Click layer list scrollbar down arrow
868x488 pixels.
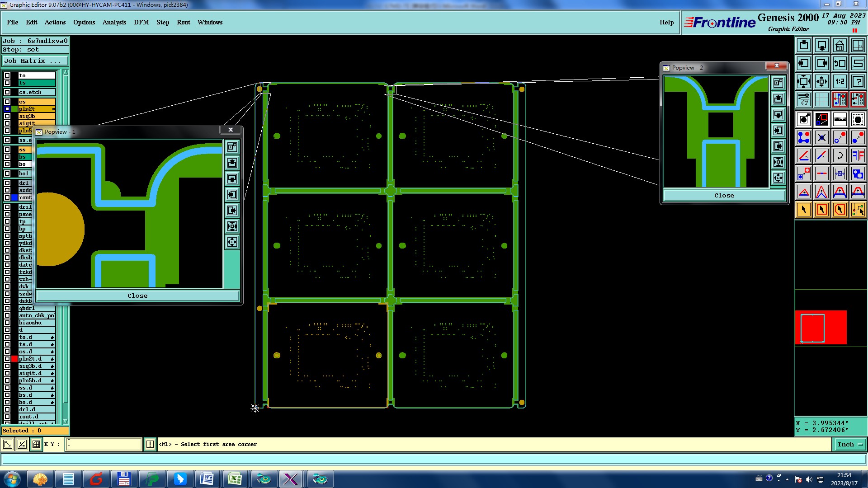click(66, 421)
